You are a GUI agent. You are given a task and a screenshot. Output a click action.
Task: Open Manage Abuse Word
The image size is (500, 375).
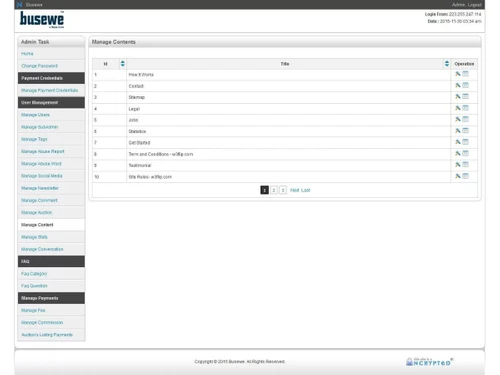click(41, 164)
